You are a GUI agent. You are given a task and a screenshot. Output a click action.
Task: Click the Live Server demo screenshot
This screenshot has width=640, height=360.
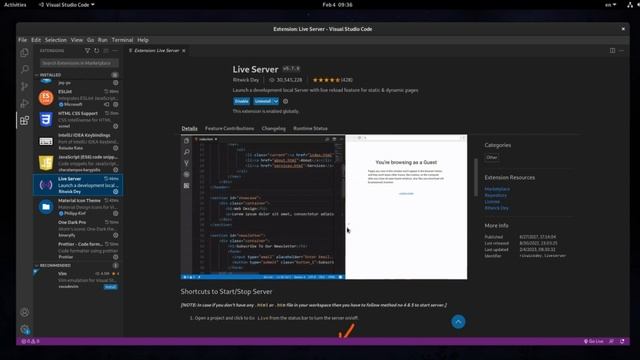point(324,207)
